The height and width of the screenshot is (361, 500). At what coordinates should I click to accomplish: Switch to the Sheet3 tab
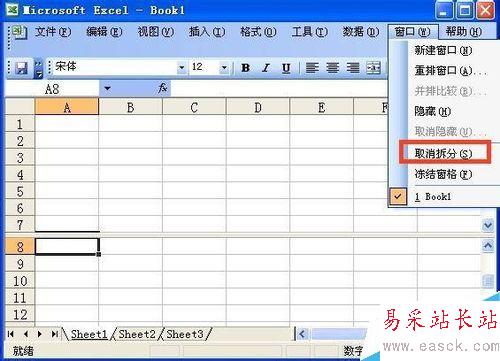point(185,334)
